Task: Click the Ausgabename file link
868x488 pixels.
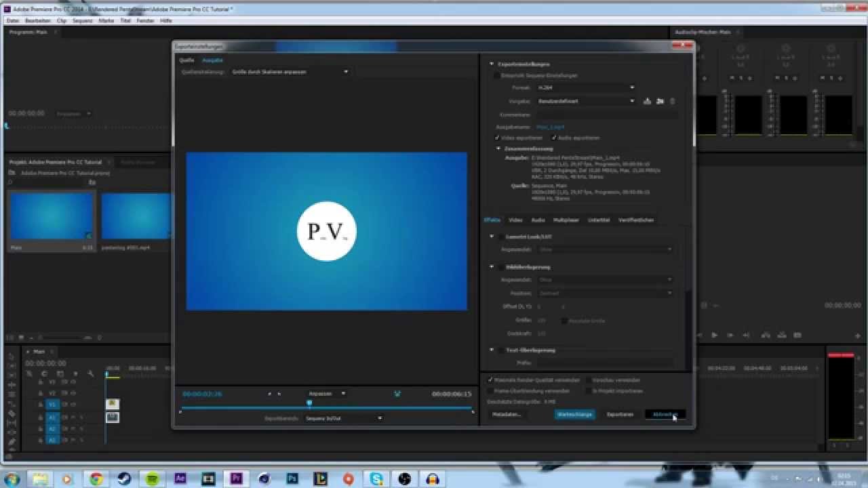Action: coord(550,127)
